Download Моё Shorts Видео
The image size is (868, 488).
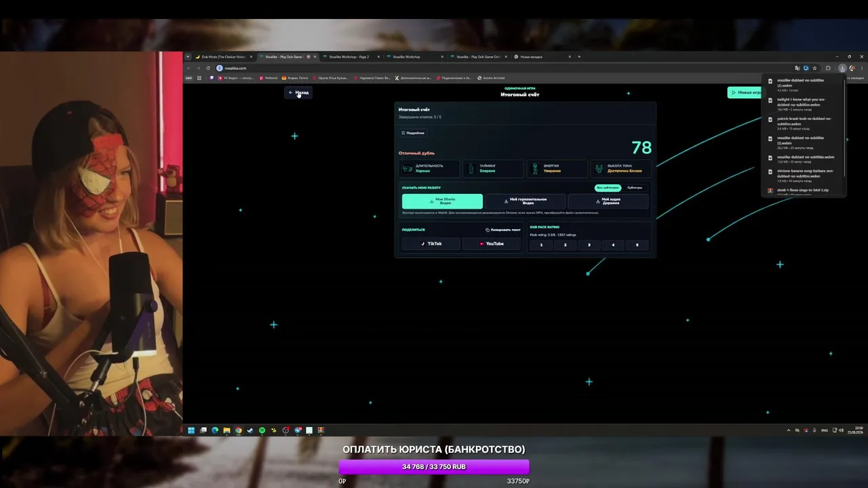[442, 201]
